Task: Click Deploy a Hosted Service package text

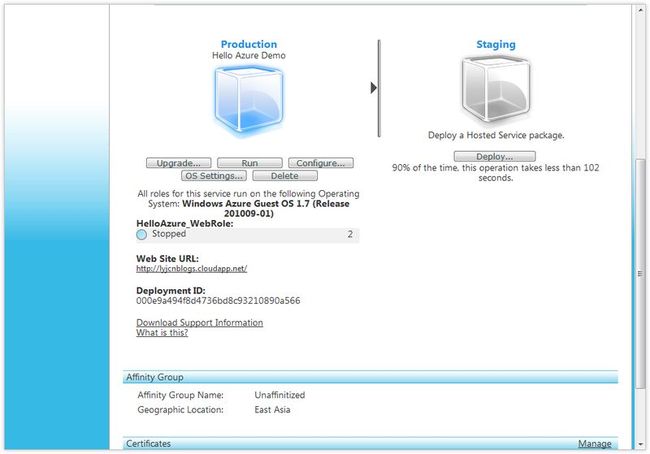Action: tap(496, 135)
